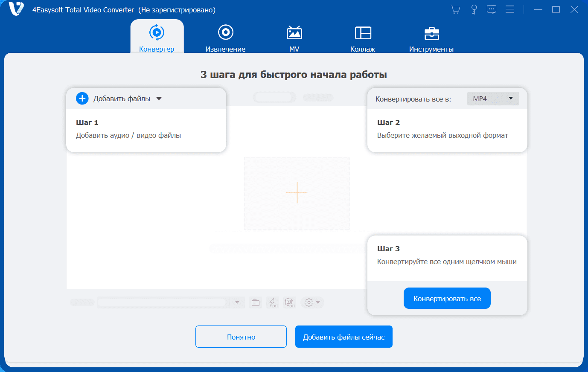This screenshot has width=588, height=372.
Task: Close the 4Easysoft Total Video Converter window
Action: (574, 9)
